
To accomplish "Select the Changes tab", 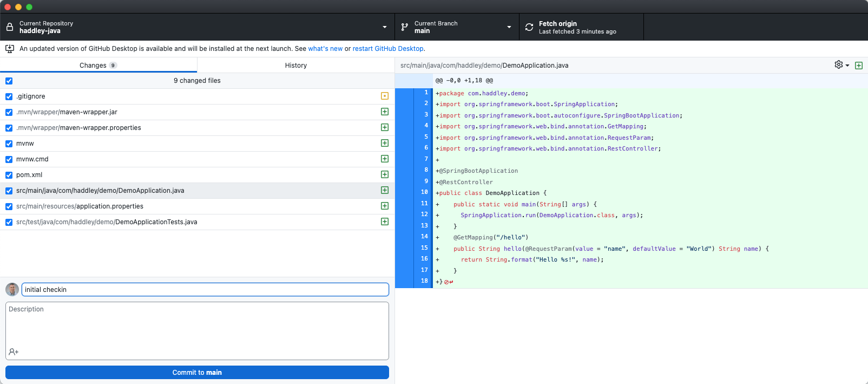I will click(x=98, y=66).
